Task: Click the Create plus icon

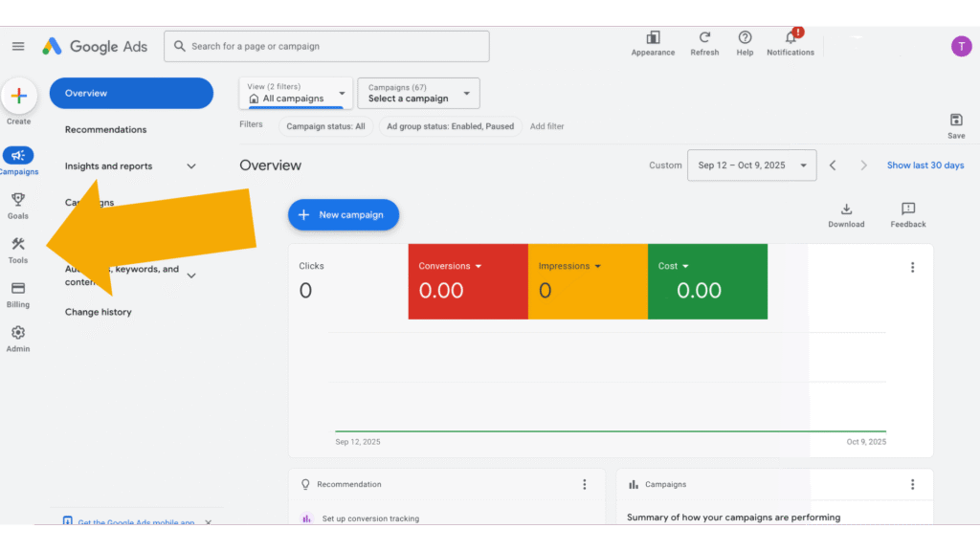Action: [18, 96]
